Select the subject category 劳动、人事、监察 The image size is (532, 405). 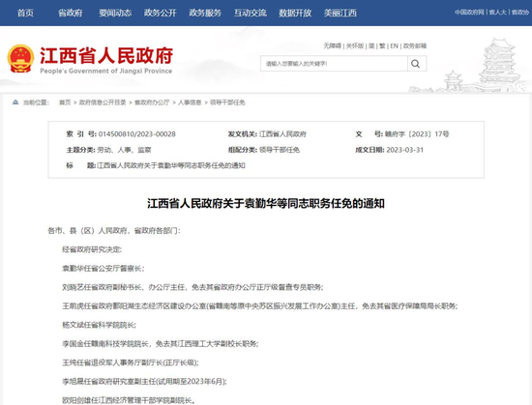(124, 150)
